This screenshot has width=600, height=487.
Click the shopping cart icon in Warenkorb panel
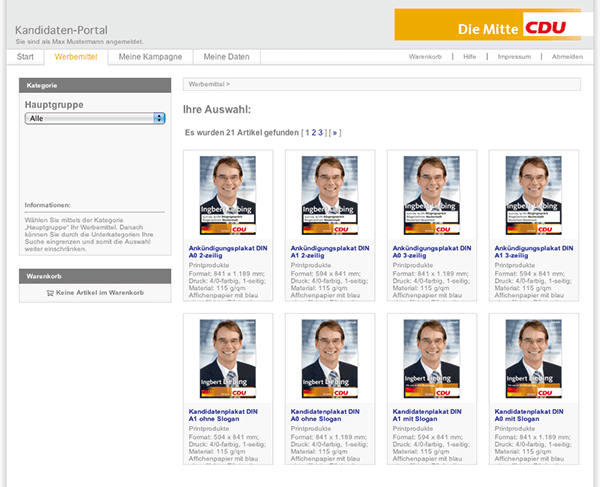tap(50, 292)
